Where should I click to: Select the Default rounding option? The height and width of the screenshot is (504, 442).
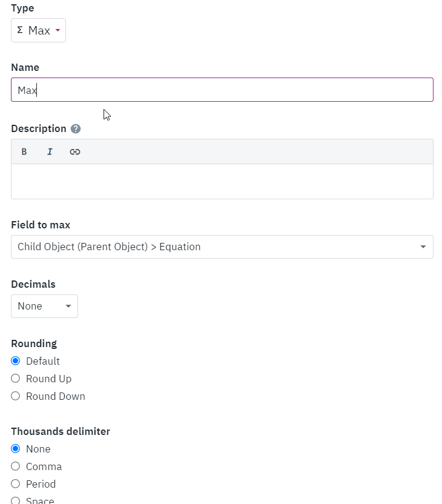(16, 361)
